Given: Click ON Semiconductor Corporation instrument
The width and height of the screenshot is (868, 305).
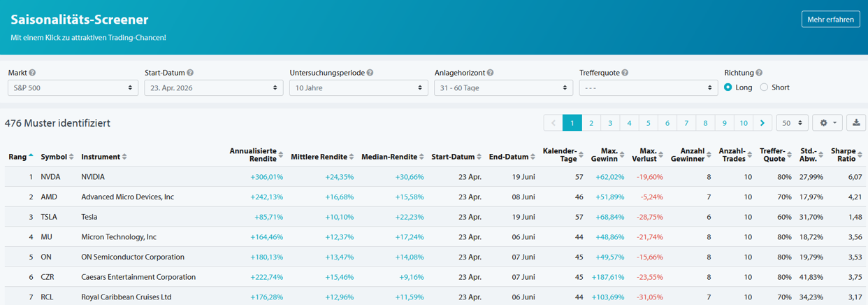Looking at the screenshot, I should [x=133, y=257].
